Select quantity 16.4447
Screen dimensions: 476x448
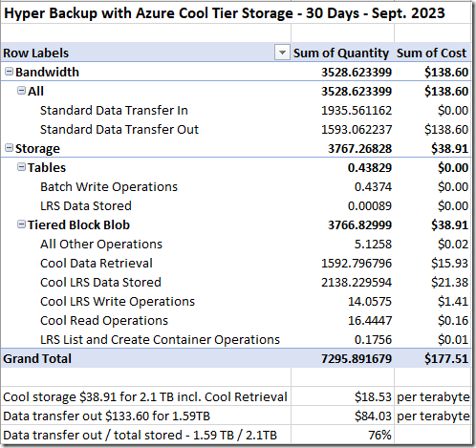(370, 321)
